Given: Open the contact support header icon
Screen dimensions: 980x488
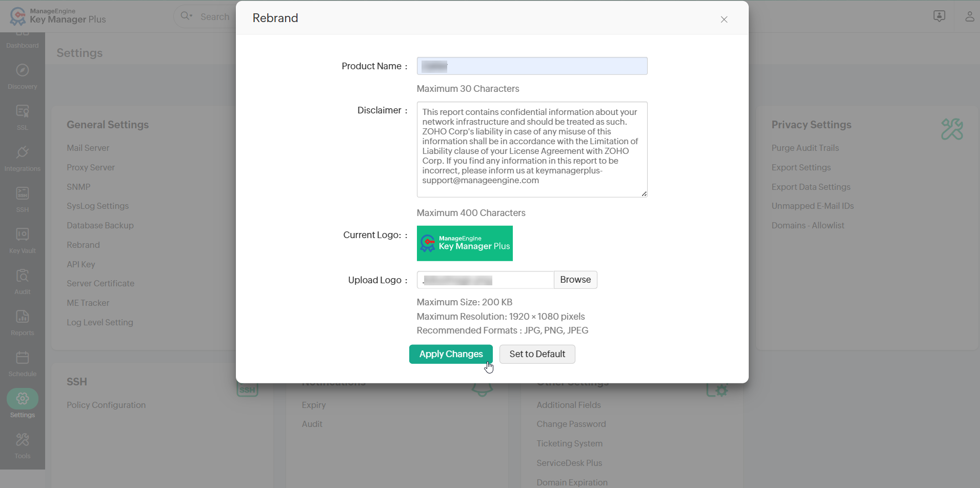Looking at the screenshot, I should pos(939,16).
